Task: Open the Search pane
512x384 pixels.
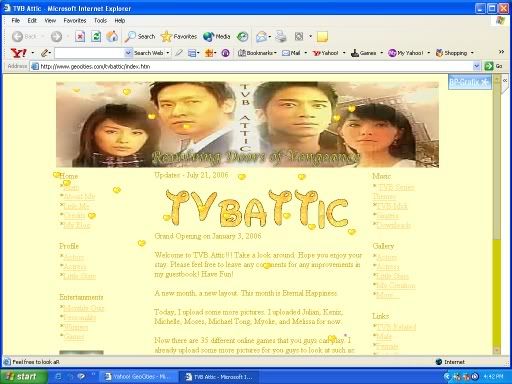Action: (140, 36)
